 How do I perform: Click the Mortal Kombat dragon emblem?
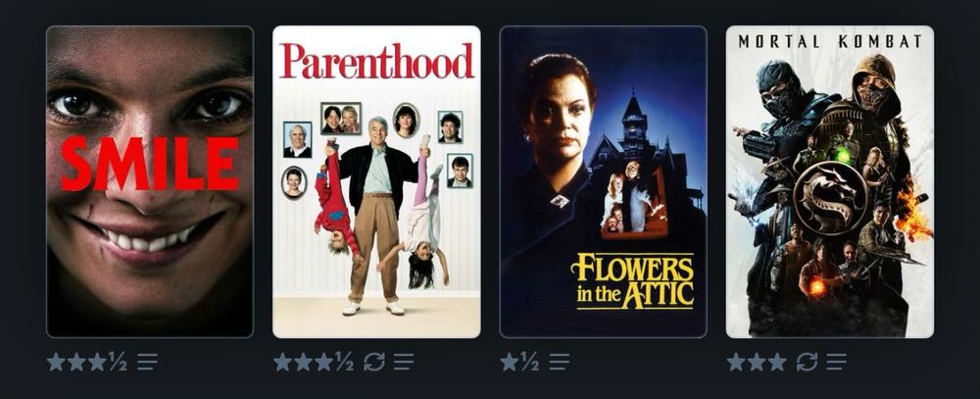click(830, 198)
